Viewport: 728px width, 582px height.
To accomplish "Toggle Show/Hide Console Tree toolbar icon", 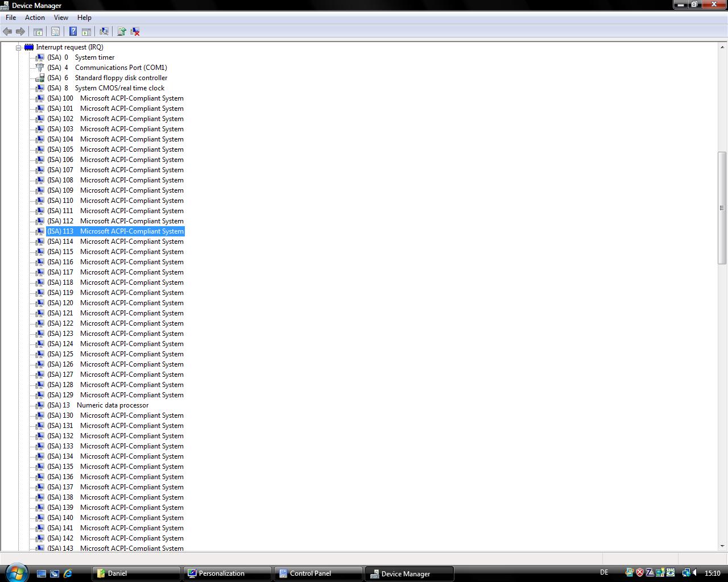I will [x=38, y=32].
